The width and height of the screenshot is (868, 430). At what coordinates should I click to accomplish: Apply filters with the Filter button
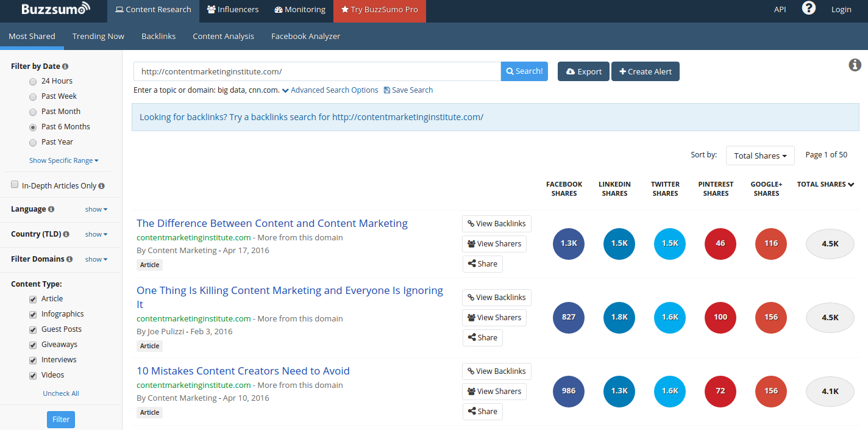tap(61, 420)
